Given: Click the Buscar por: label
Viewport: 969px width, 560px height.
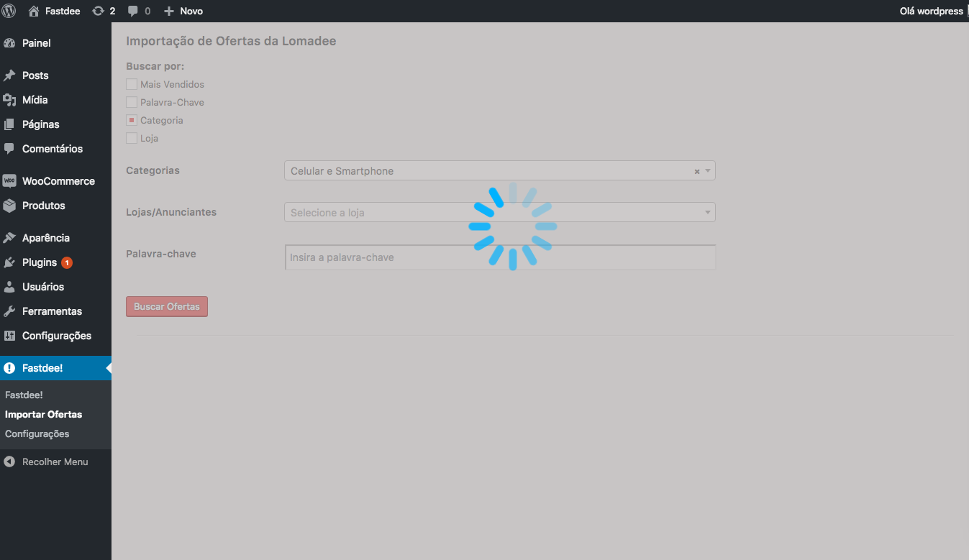Looking at the screenshot, I should point(155,66).
